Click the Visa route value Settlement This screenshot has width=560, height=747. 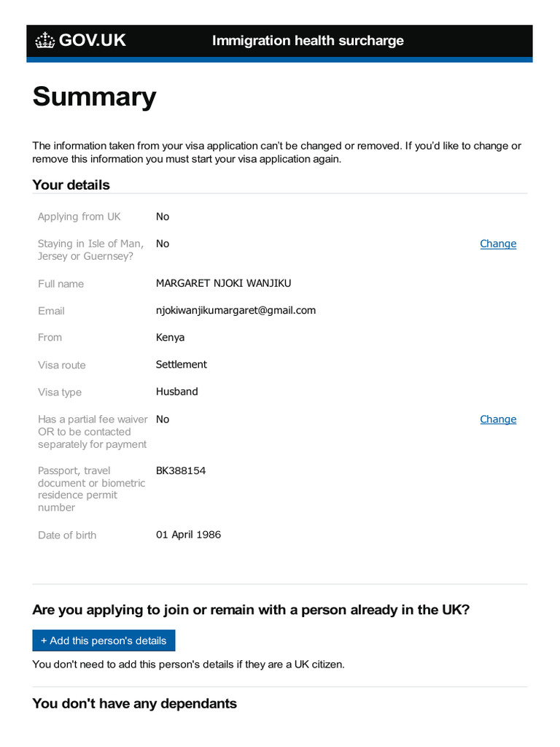[x=182, y=364]
